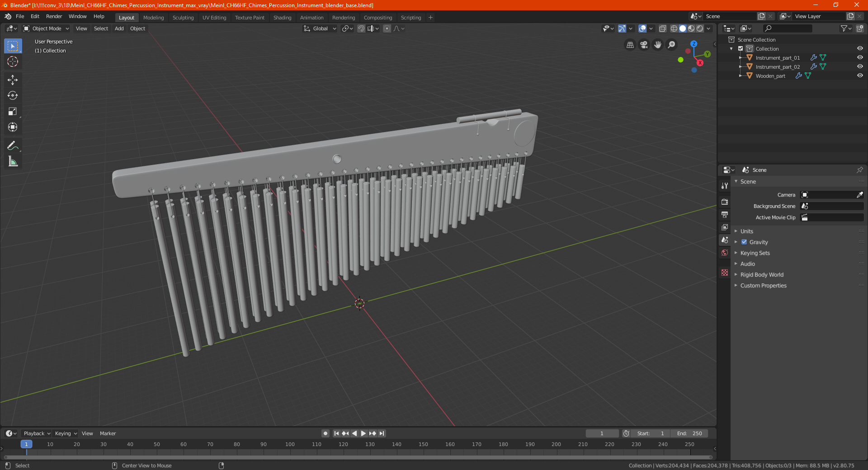
Task: Open shading options dropdown arrow
Action: (x=708, y=28)
